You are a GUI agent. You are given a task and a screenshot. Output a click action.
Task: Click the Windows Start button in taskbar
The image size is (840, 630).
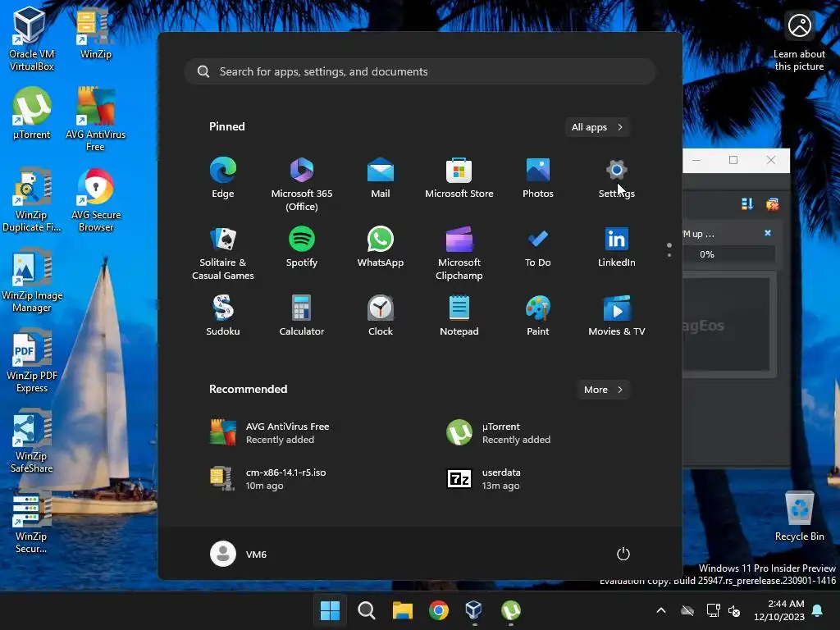330,610
